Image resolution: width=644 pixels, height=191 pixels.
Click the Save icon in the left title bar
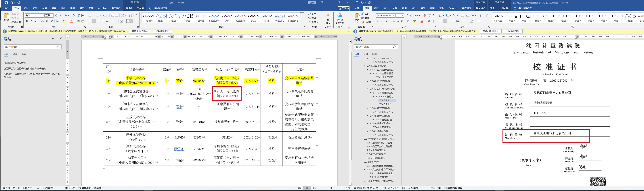click(x=6, y=3)
